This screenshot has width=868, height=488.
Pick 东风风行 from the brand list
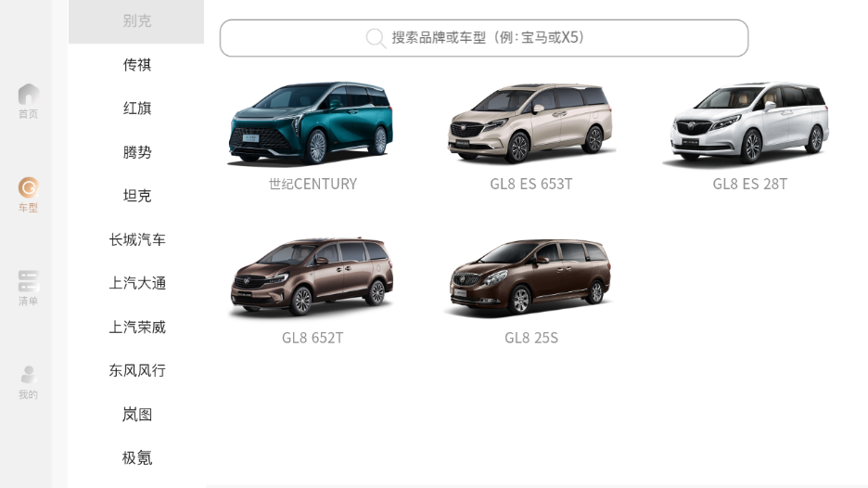click(x=136, y=370)
